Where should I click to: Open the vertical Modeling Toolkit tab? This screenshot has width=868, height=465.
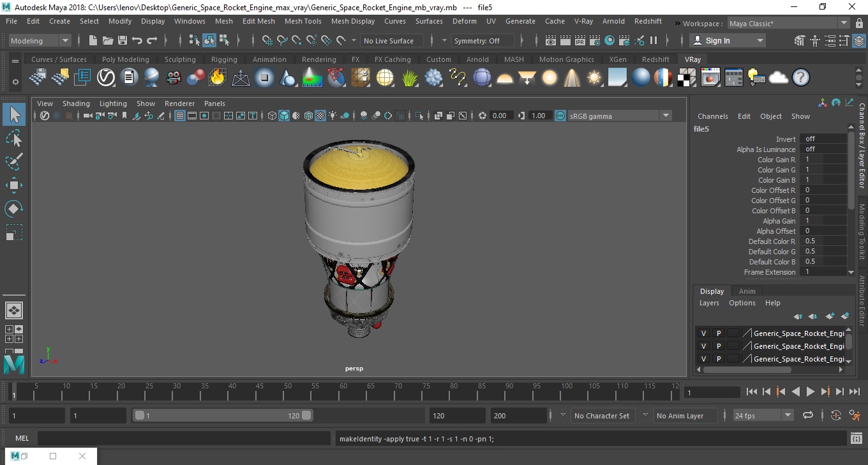click(862, 231)
